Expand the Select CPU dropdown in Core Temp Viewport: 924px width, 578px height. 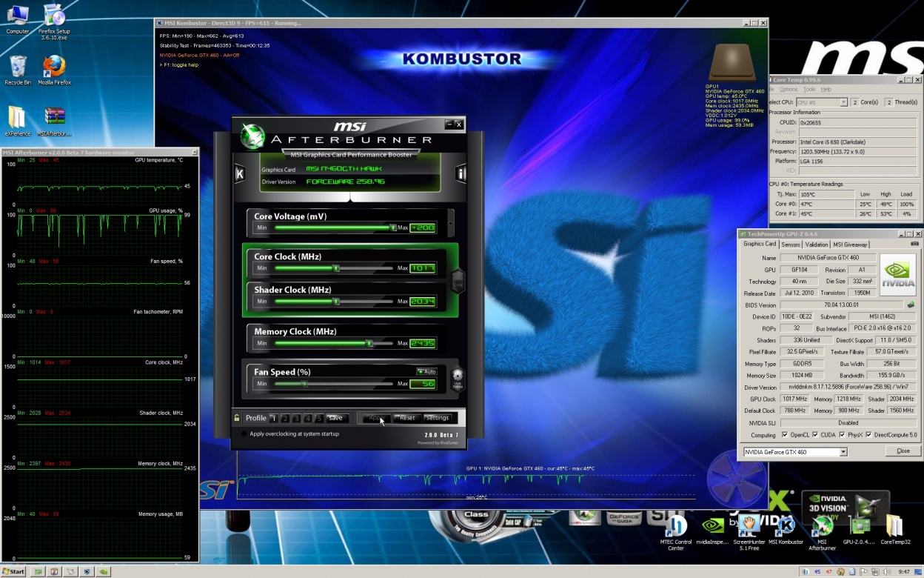[x=843, y=102]
